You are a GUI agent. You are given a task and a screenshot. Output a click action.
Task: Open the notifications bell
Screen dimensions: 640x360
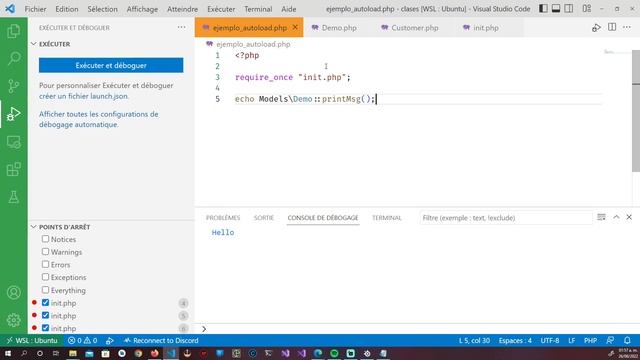tap(627, 340)
